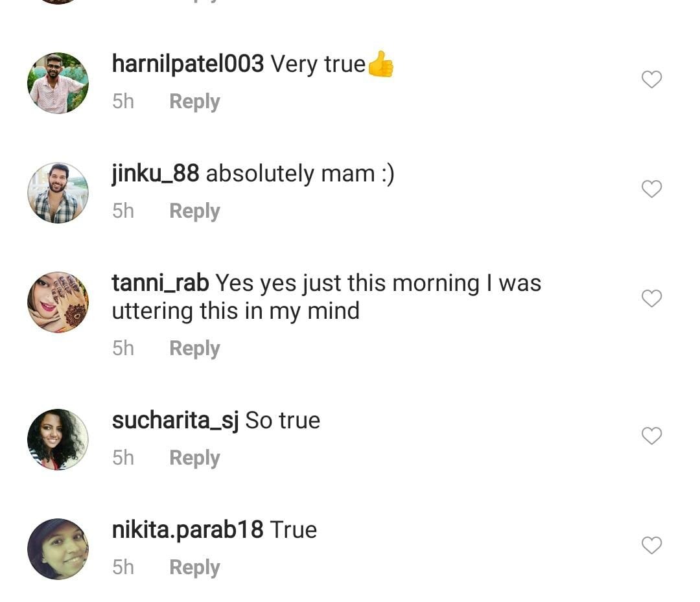
Task: View jinku_88's profile photo
Action: coord(58,193)
